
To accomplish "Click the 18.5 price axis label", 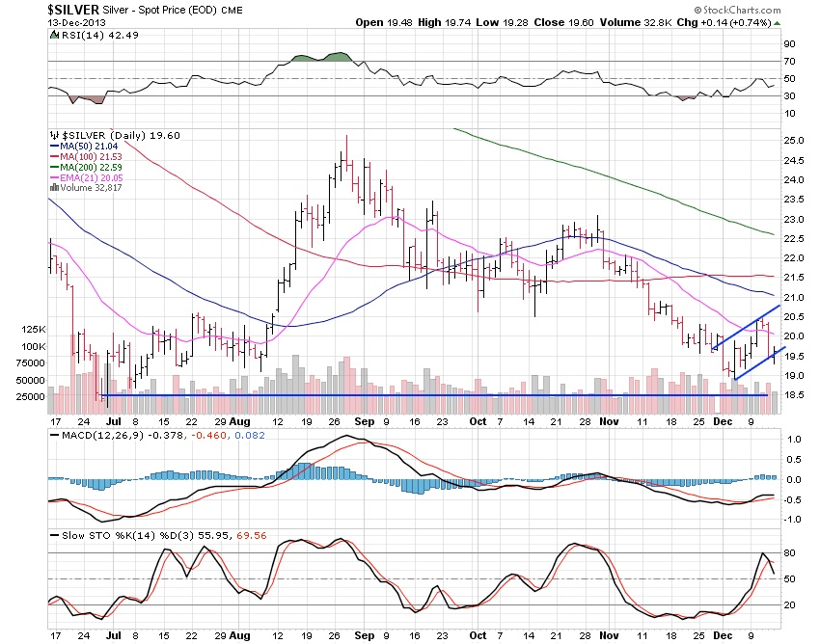I will [x=793, y=395].
